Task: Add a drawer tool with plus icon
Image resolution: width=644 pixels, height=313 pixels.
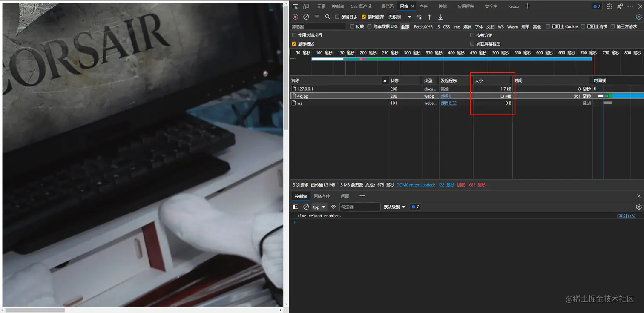Action: (x=362, y=196)
